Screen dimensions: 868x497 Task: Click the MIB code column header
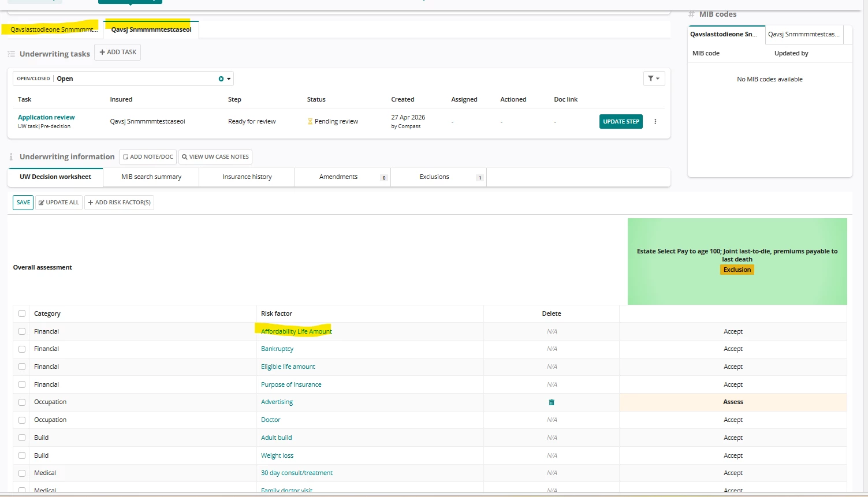[x=706, y=53]
